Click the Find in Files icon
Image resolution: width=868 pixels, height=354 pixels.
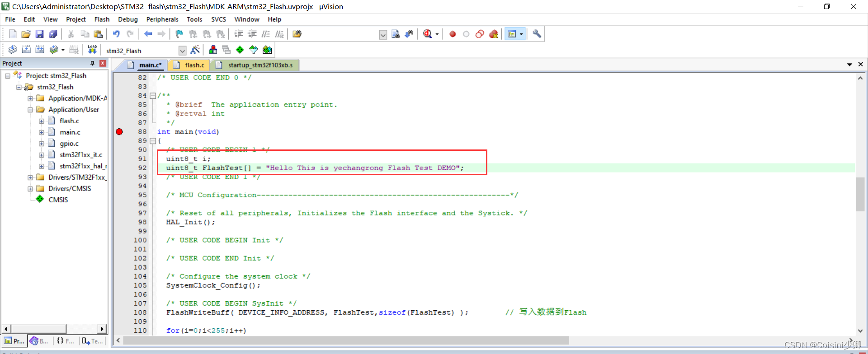pos(297,34)
